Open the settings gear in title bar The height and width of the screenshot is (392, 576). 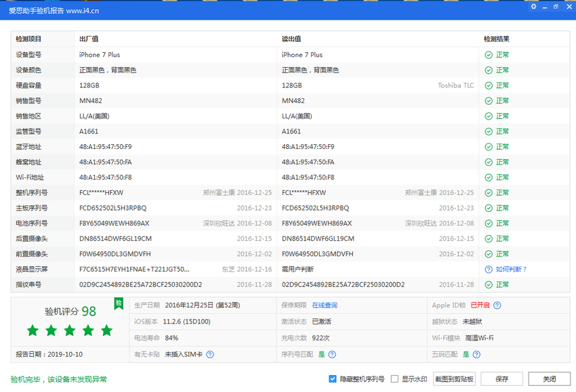point(533,7)
